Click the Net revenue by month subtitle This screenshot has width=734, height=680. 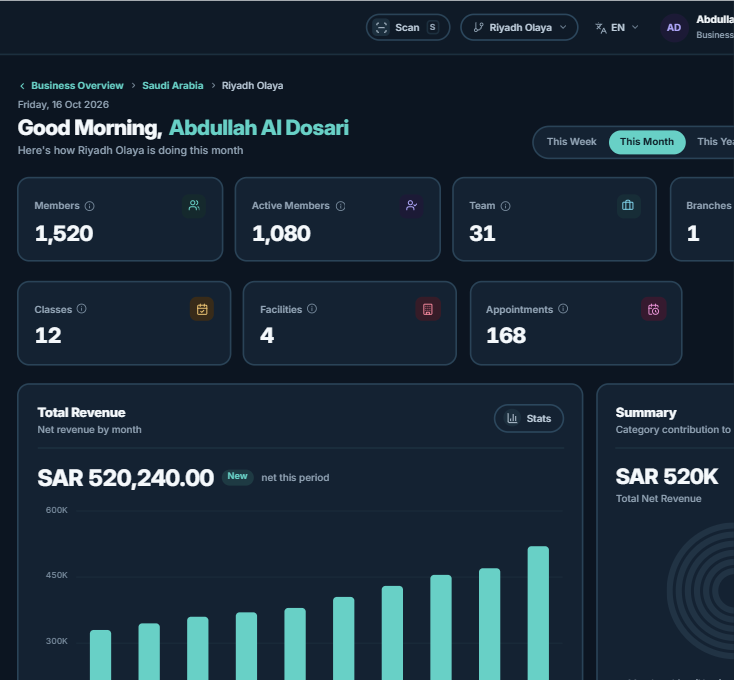[x=89, y=430]
